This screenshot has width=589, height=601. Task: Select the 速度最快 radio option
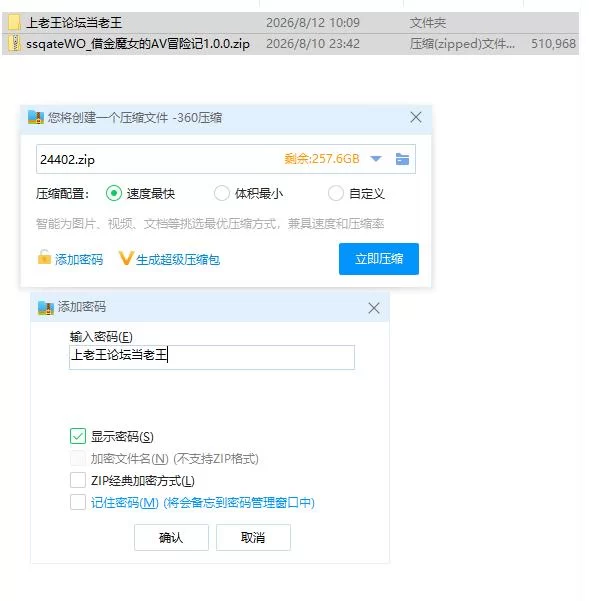114,193
